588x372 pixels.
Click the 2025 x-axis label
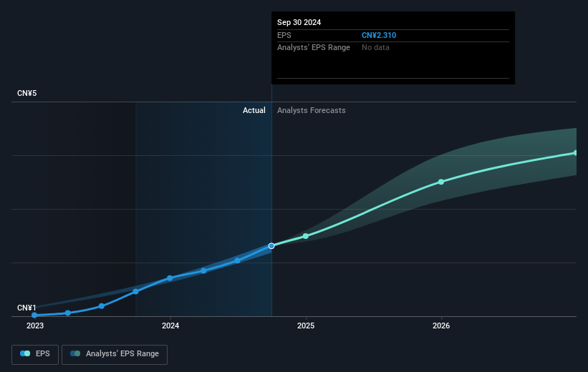(306, 325)
